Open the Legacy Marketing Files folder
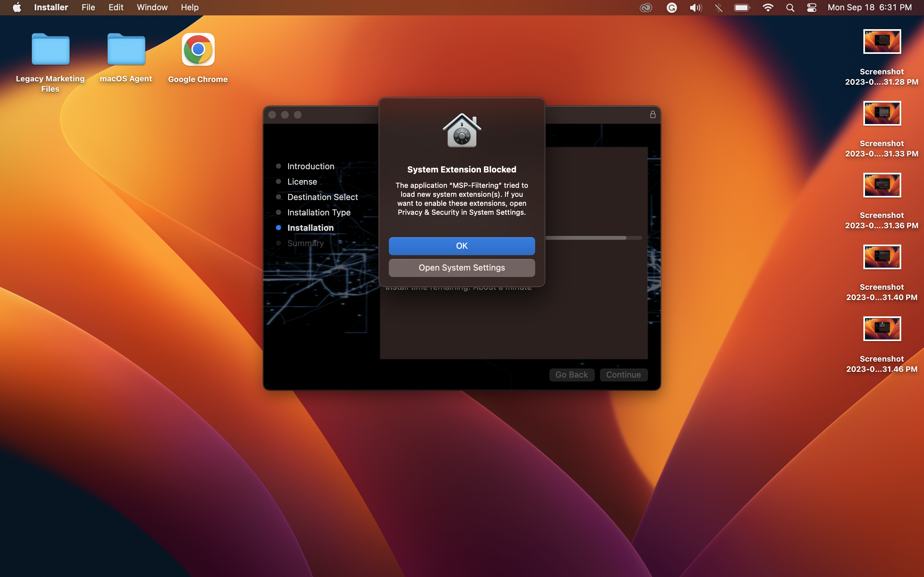Screen dimensions: 924x577 (50, 49)
